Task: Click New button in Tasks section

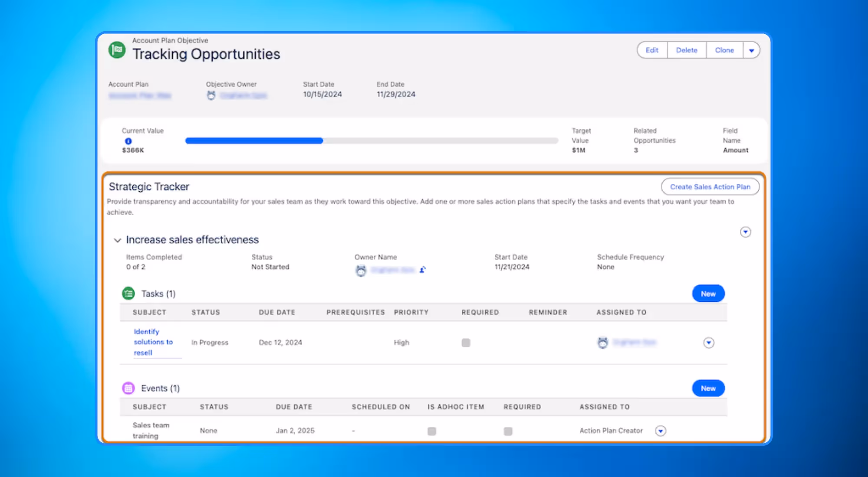Action: [x=708, y=294]
